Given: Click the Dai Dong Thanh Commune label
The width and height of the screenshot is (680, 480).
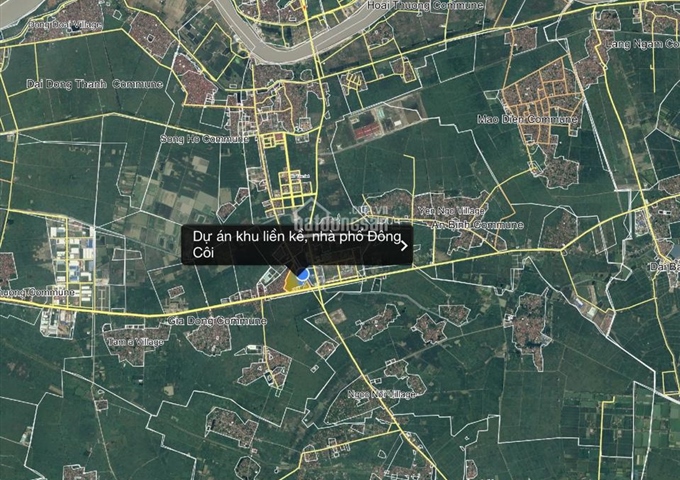Looking at the screenshot, I should (95, 84).
